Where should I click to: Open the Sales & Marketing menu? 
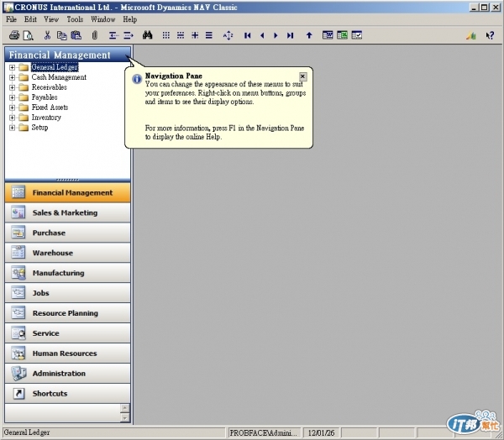67,212
